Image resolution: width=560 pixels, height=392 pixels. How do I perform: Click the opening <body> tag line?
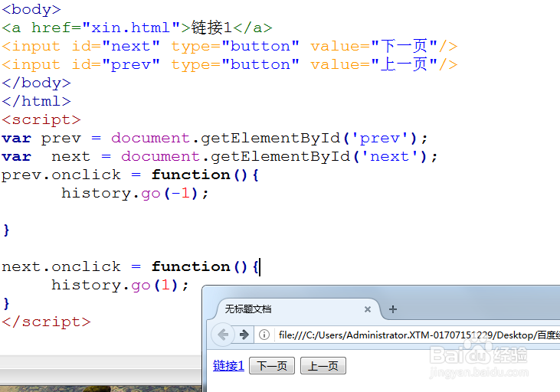31,9
